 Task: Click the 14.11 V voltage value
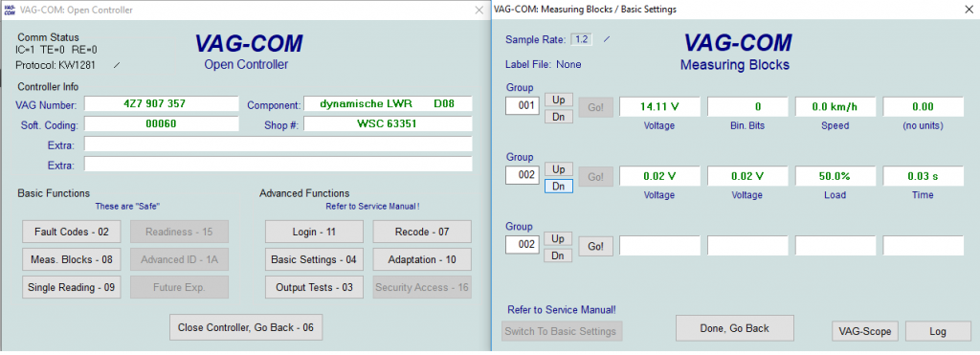[659, 107]
